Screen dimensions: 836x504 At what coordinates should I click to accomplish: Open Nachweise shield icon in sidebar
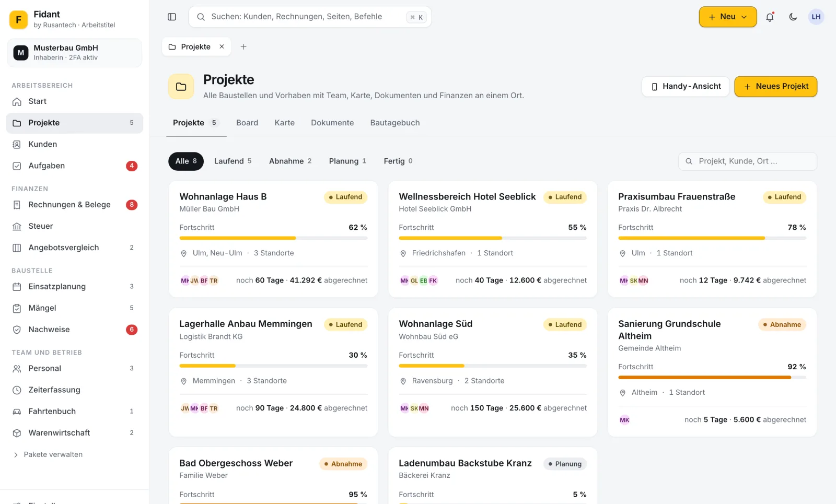pos(17,330)
